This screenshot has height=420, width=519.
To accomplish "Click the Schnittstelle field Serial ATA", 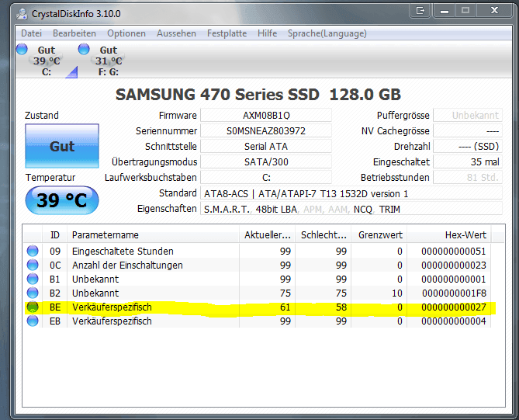I will click(266, 147).
